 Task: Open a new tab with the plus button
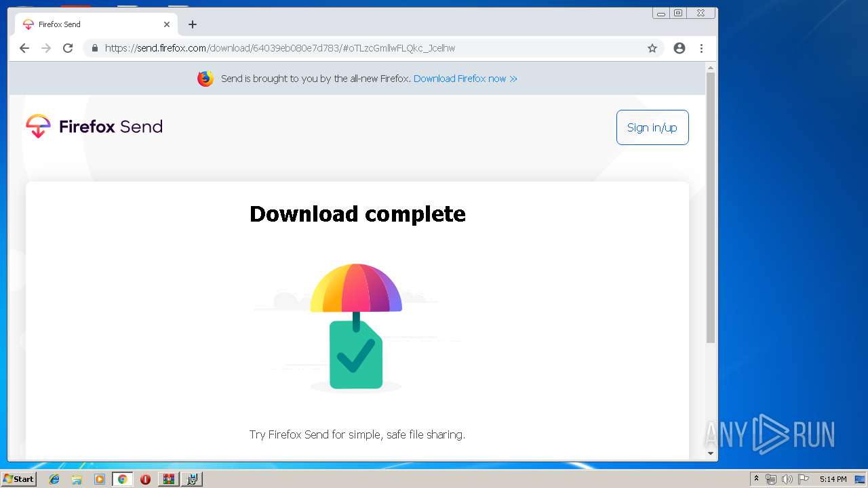click(x=193, y=24)
